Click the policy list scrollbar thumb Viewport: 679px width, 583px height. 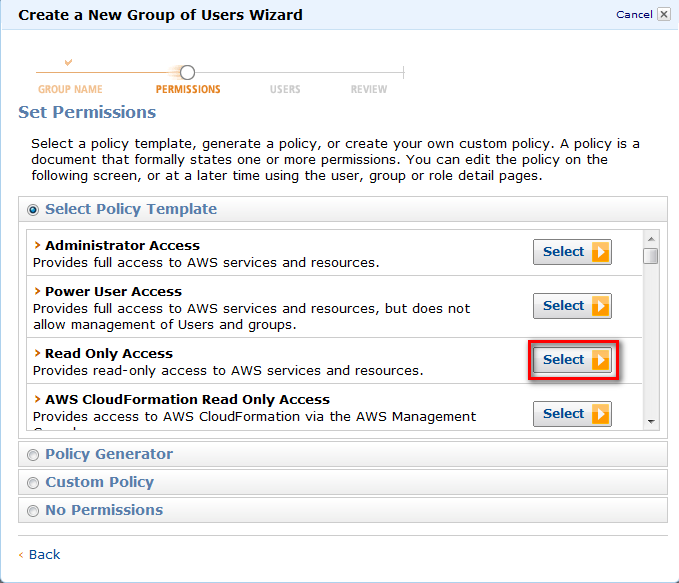(650, 256)
